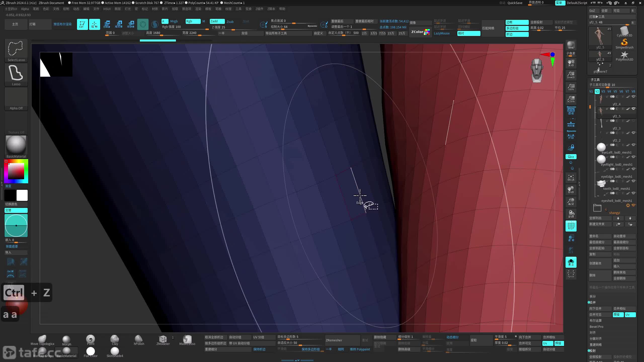Select the Scale (缩放轴) gizmo tool
The image size is (644, 362).
pyautogui.click(x=119, y=24)
